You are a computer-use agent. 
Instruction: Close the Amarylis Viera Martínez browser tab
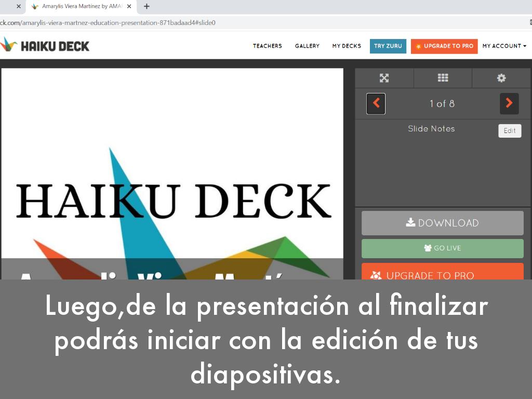129,7
